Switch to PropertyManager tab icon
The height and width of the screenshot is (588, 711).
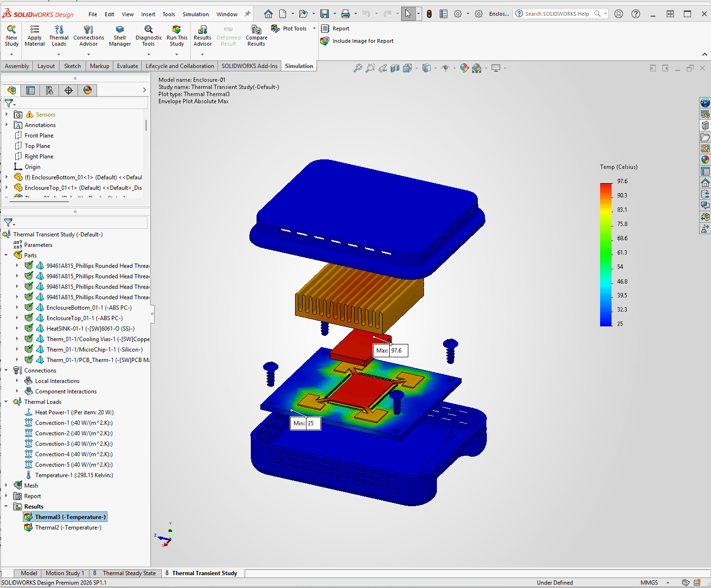[x=30, y=90]
